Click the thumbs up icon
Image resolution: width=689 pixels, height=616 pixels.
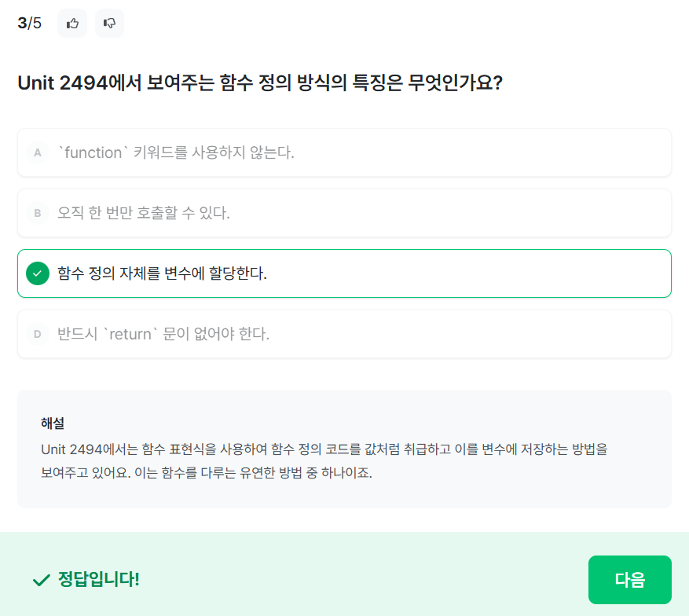pyautogui.click(x=72, y=24)
